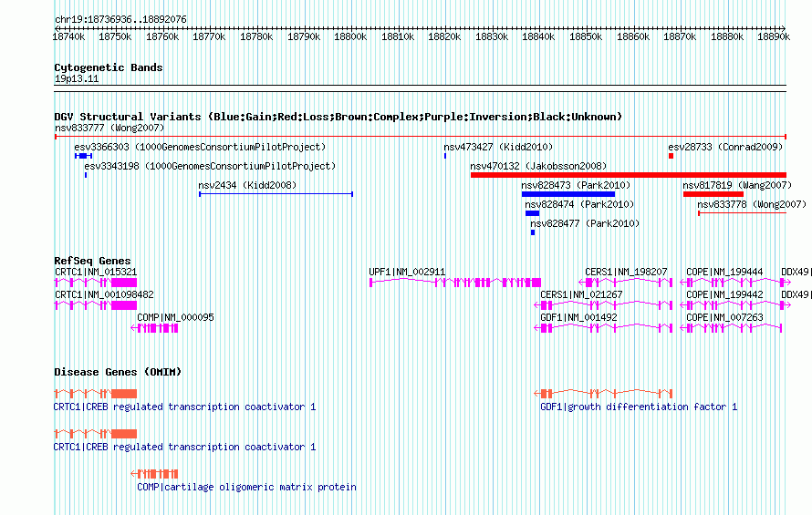Image resolution: width=812 pixels, height=515 pixels.
Task: Click the red nsv470132 loss bar
Action: [629, 175]
